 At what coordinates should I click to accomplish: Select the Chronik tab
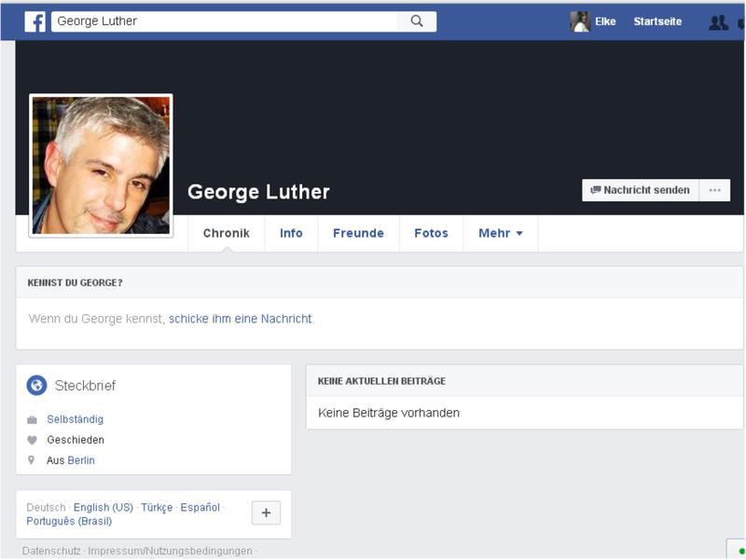(227, 233)
